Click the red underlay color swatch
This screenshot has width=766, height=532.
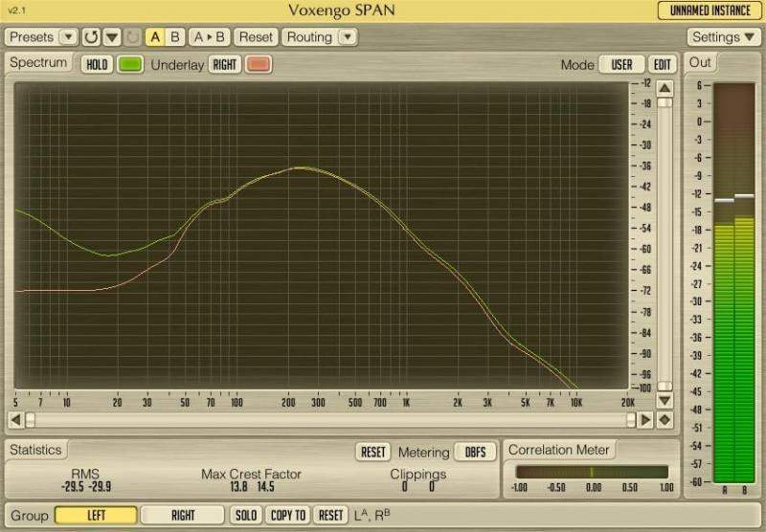click(x=259, y=64)
